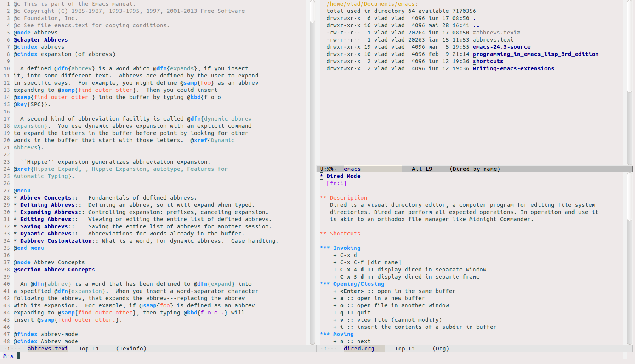Fold the Shortcuts org heading

340,234
